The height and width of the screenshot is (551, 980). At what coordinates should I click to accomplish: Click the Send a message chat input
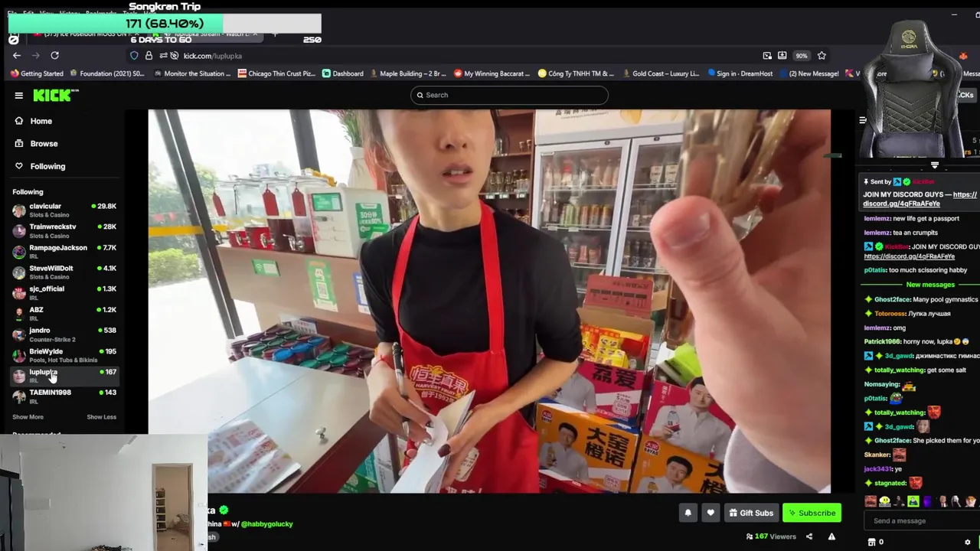(923, 521)
